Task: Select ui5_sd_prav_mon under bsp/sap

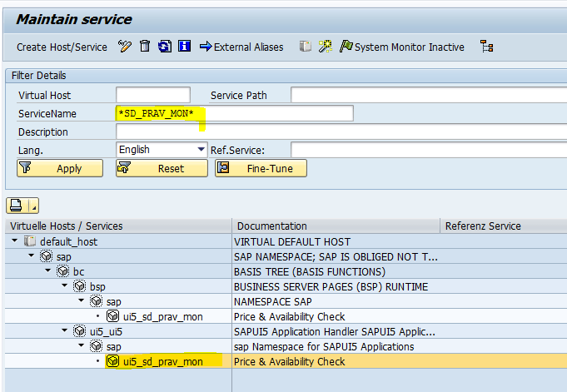Action: [x=162, y=316]
